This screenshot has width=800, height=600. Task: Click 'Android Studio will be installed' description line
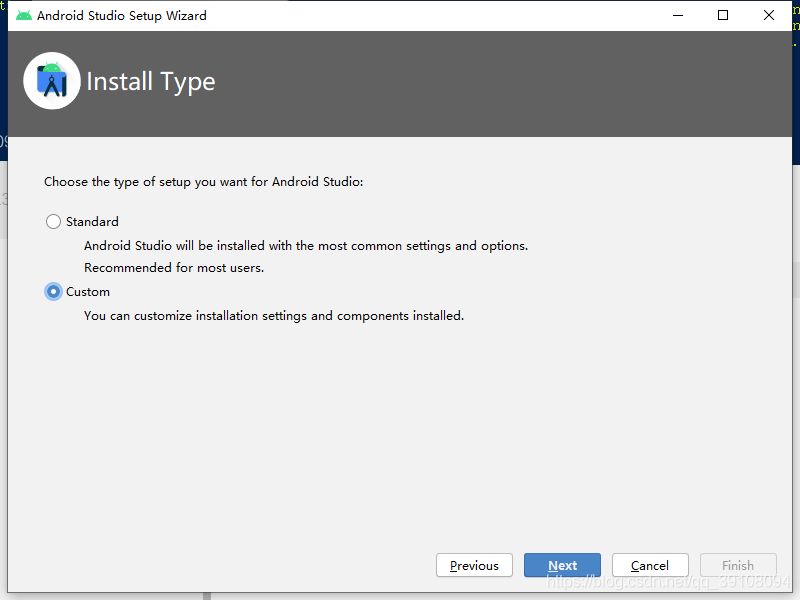click(x=306, y=246)
